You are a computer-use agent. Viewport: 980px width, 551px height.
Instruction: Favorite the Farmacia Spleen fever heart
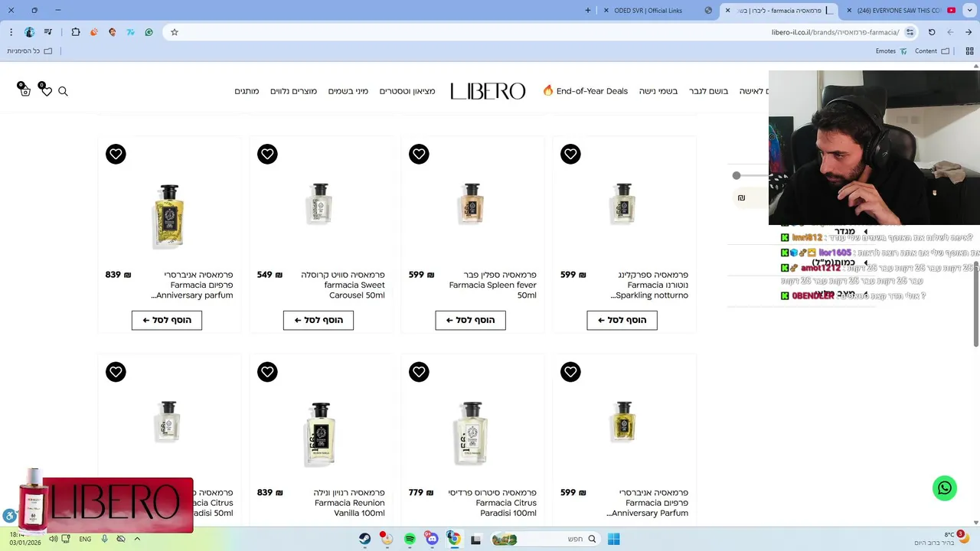click(x=419, y=154)
